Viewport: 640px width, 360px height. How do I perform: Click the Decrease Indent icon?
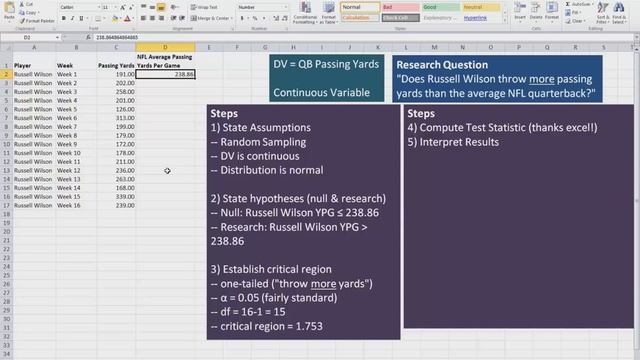(x=173, y=18)
